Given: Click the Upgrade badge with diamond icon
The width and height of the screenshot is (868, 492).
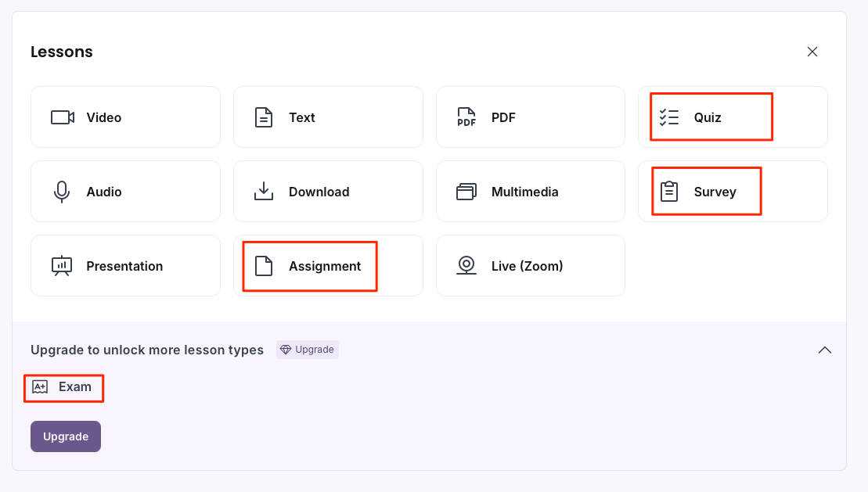Looking at the screenshot, I should tap(307, 350).
